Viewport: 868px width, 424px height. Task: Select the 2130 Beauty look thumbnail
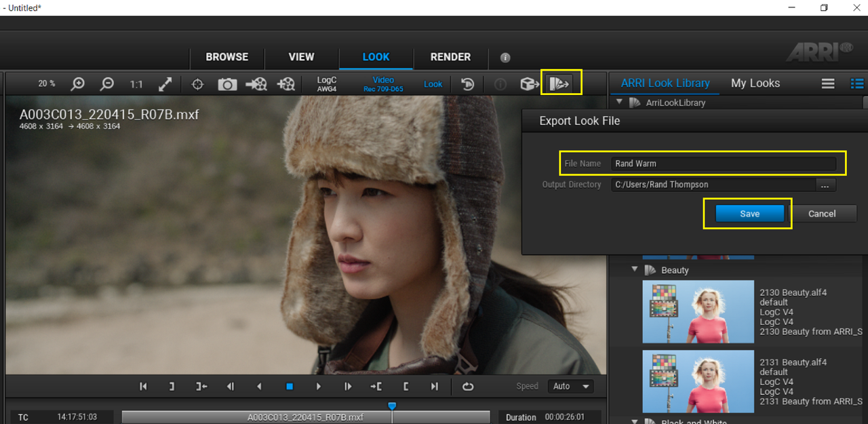pyautogui.click(x=698, y=311)
